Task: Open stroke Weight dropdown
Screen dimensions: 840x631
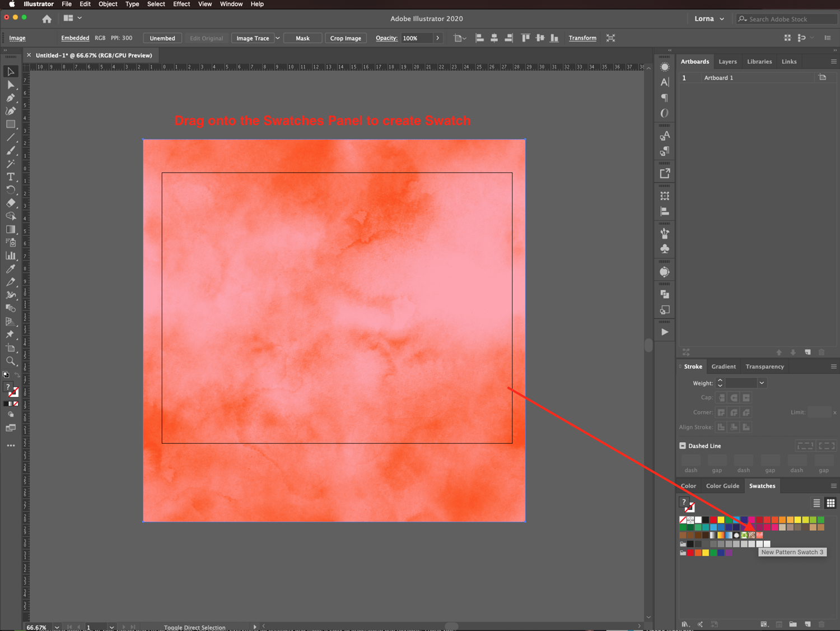Action: (762, 383)
